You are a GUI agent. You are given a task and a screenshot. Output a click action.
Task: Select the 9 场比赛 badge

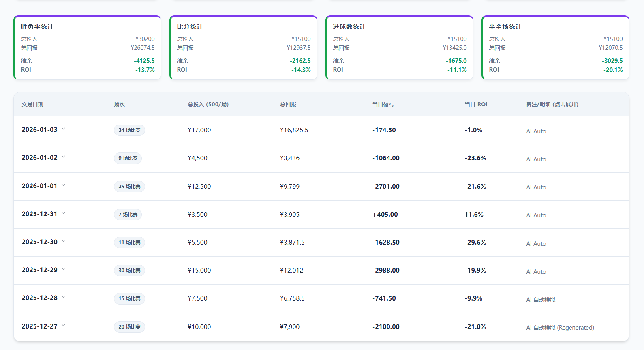(x=128, y=158)
